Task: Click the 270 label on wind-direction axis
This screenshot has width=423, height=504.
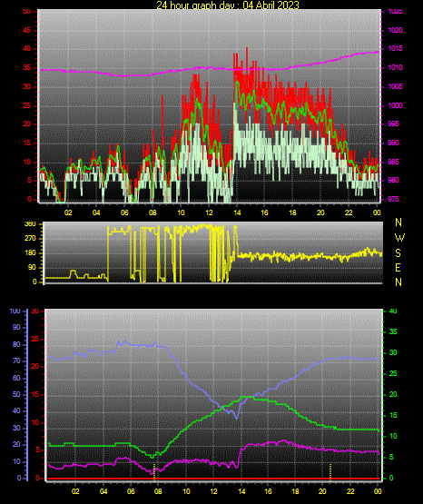Action: 30,239
